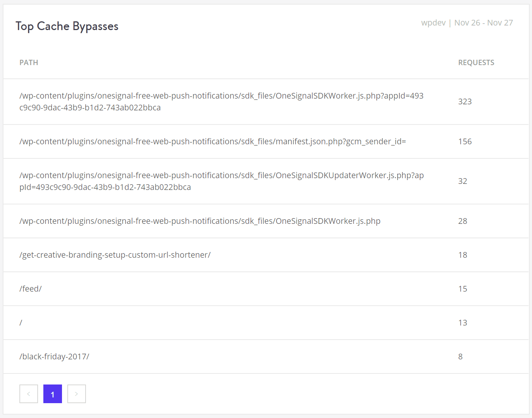Click the REQUESTS column header
The height and width of the screenshot is (418, 532).
(476, 62)
